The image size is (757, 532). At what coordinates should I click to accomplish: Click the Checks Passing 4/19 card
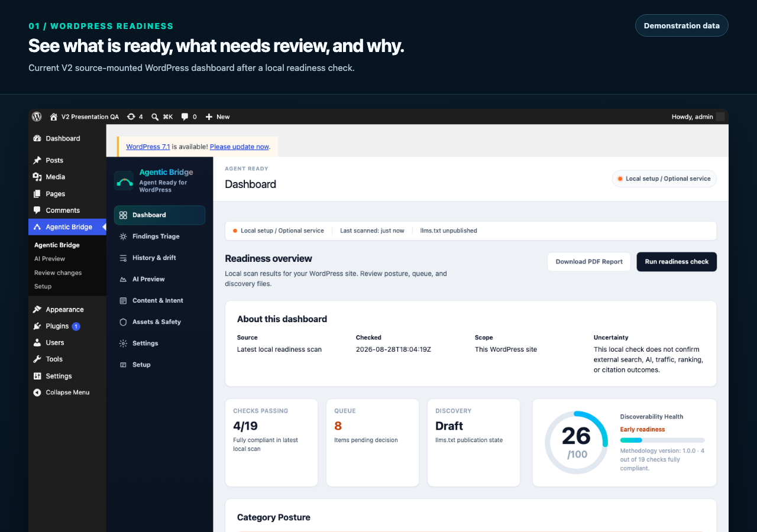tap(271, 443)
